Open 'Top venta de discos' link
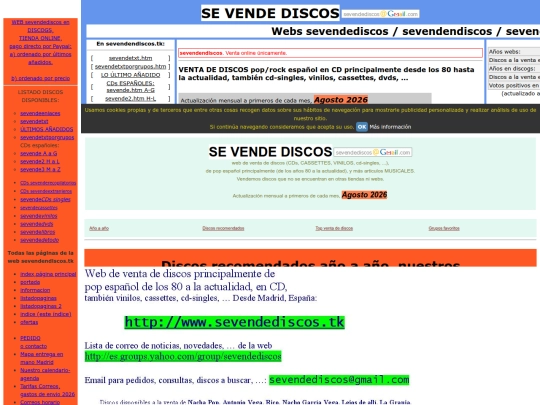 pos(334,228)
